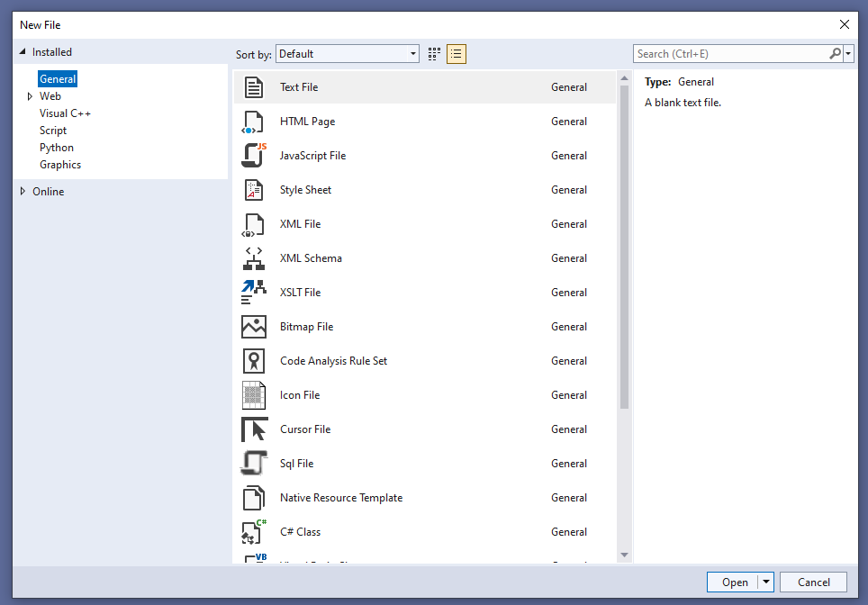Switch to small icons grid view
Viewport: 868px width, 605px height.
click(434, 54)
